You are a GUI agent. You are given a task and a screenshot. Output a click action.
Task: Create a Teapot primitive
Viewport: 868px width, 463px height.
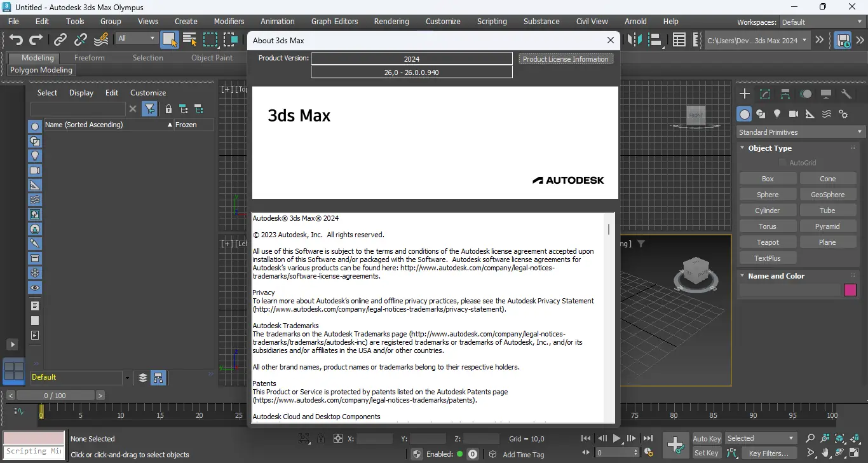point(768,242)
